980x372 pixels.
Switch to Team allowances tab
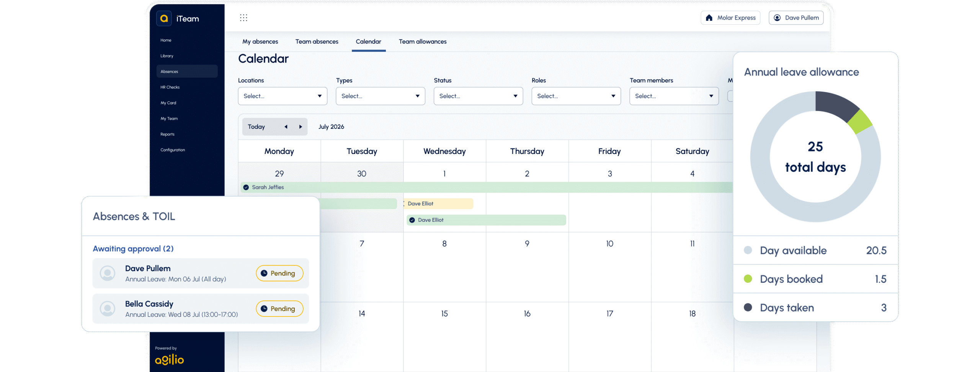tap(423, 41)
